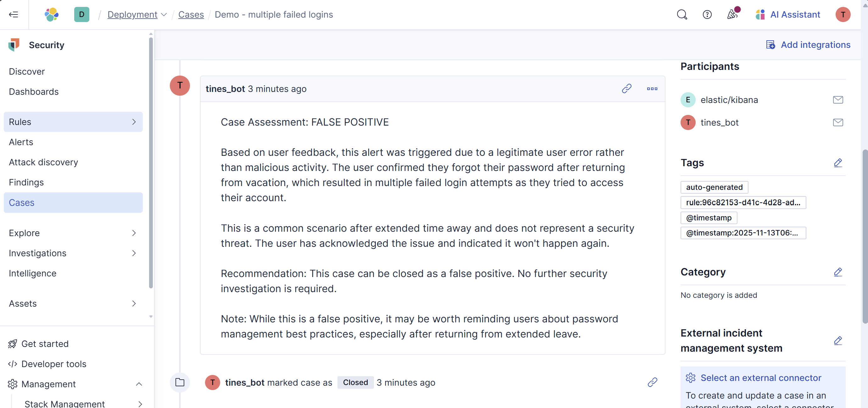Viewport: 868px width, 408px height.
Task: Click the Cases breadcrumb link
Action: (191, 14)
